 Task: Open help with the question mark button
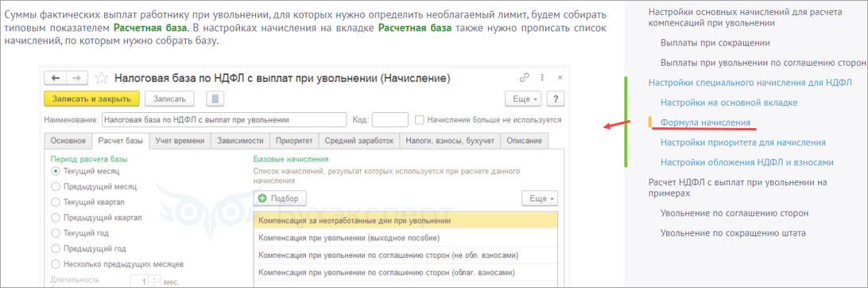(x=556, y=99)
